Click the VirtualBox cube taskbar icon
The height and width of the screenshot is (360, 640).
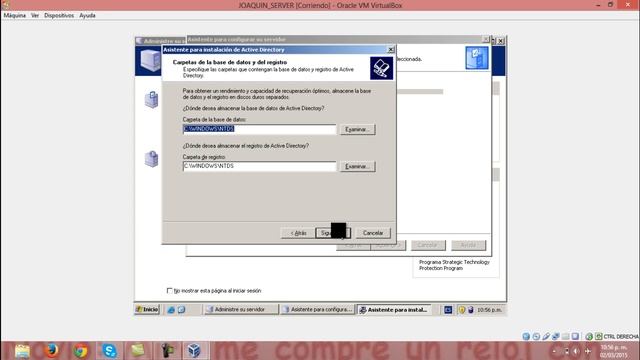pyautogui.click(x=194, y=351)
